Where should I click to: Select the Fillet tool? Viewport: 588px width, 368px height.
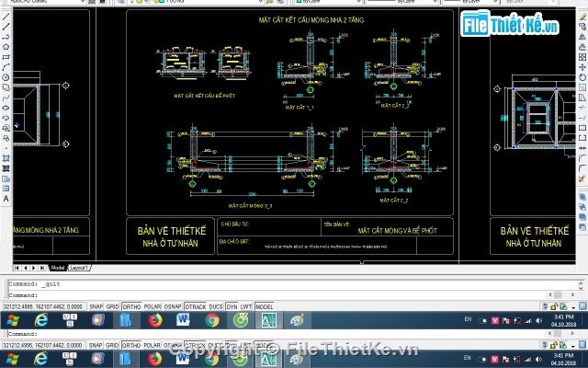click(x=582, y=168)
